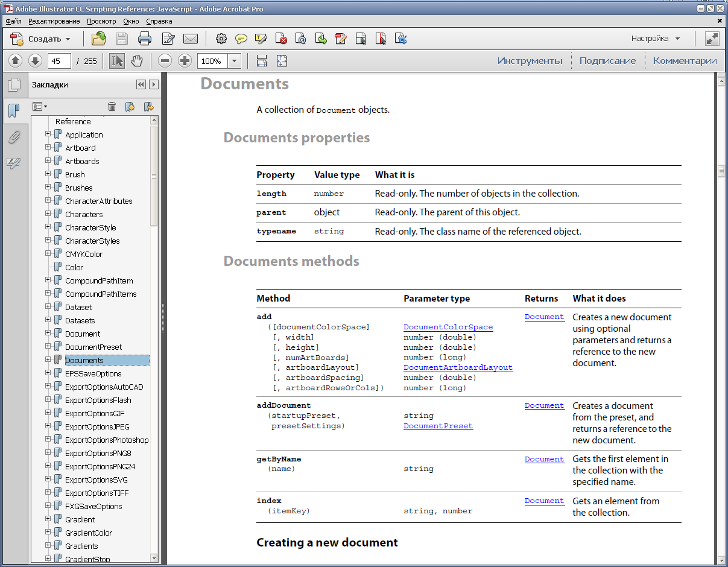Toggle the Select text cursor tool

(x=117, y=61)
